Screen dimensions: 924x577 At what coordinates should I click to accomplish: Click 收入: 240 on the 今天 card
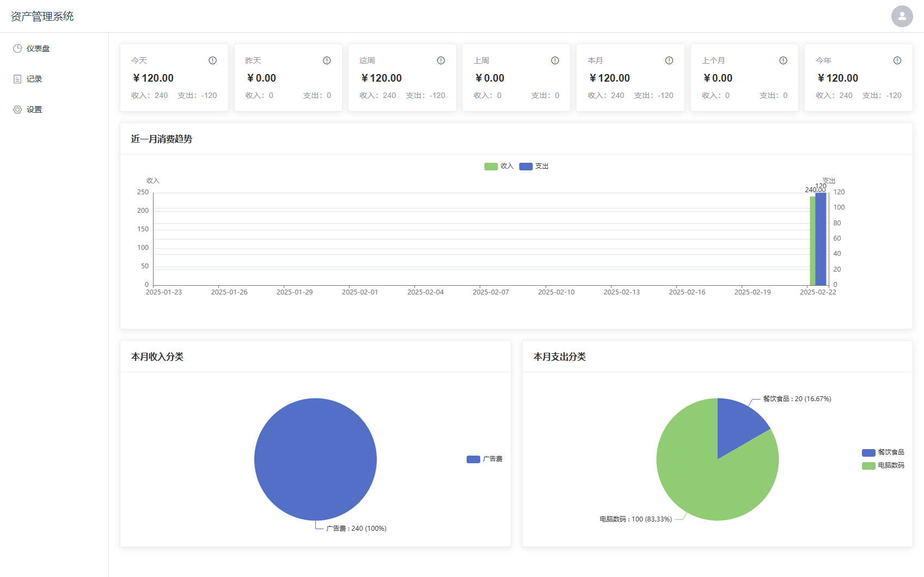coord(150,95)
